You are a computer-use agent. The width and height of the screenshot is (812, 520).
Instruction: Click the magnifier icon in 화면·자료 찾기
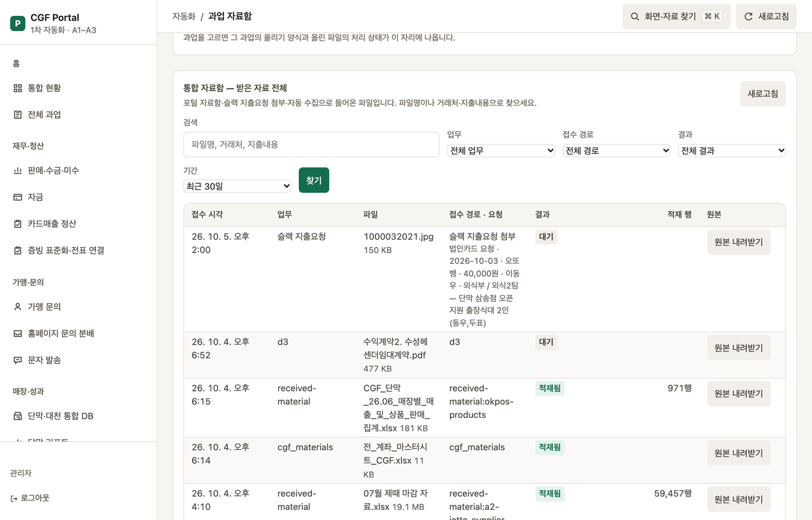[635, 16]
